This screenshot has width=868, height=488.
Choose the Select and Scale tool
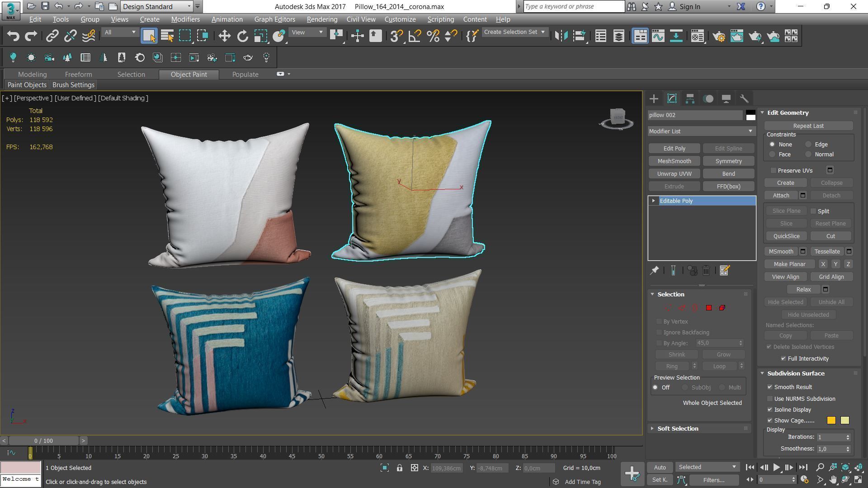pyautogui.click(x=261, y=36)
